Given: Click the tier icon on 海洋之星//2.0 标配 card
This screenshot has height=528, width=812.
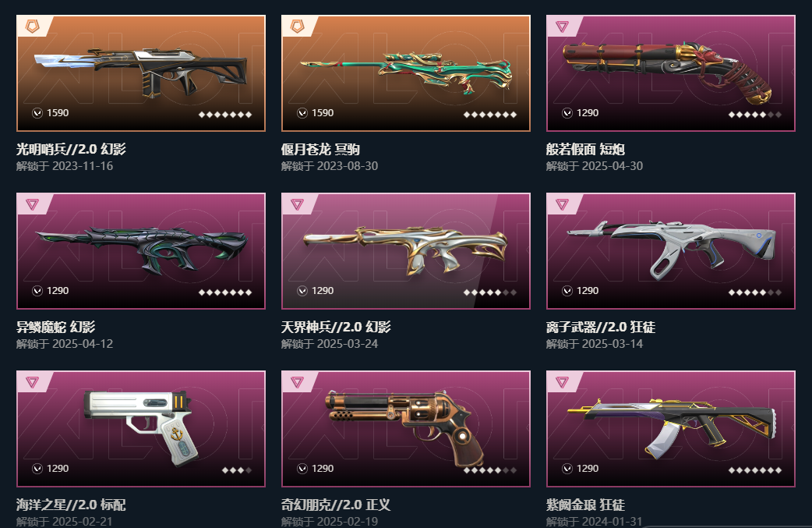Looking at the screenshot, I should 32,382.
